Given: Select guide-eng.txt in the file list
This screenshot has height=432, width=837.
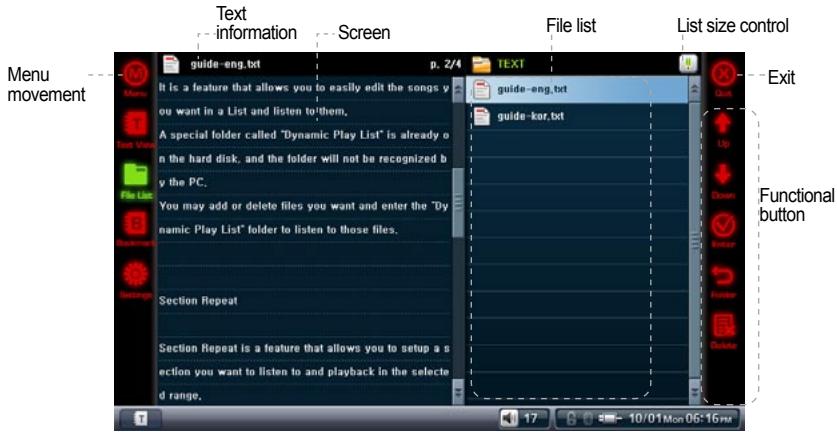Looking at the screenshot, I should (577, 90).
